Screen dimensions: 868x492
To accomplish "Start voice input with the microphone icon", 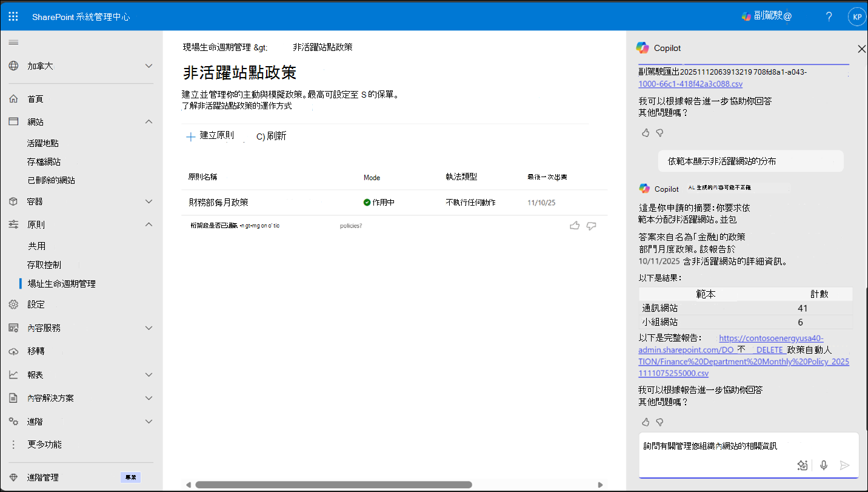I will [x=823, y=465].
